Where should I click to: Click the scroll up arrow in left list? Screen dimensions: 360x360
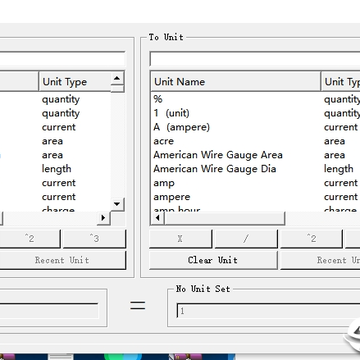[117, 78]
